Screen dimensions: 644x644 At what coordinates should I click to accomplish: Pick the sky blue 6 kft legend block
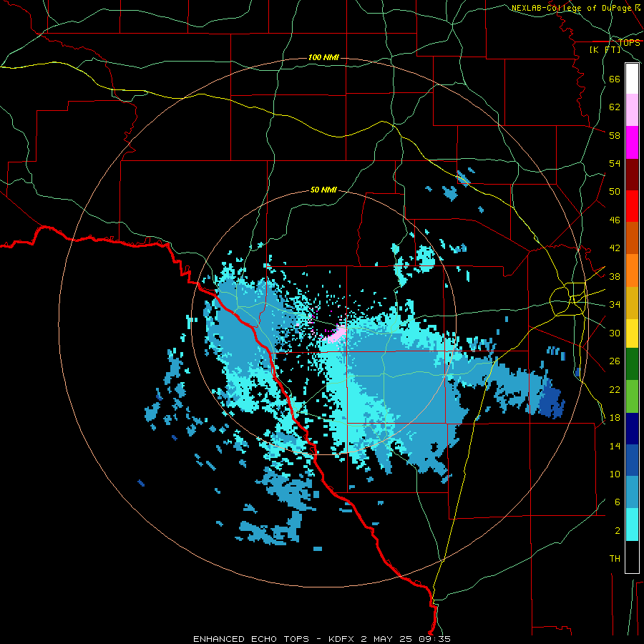(632, 492)
